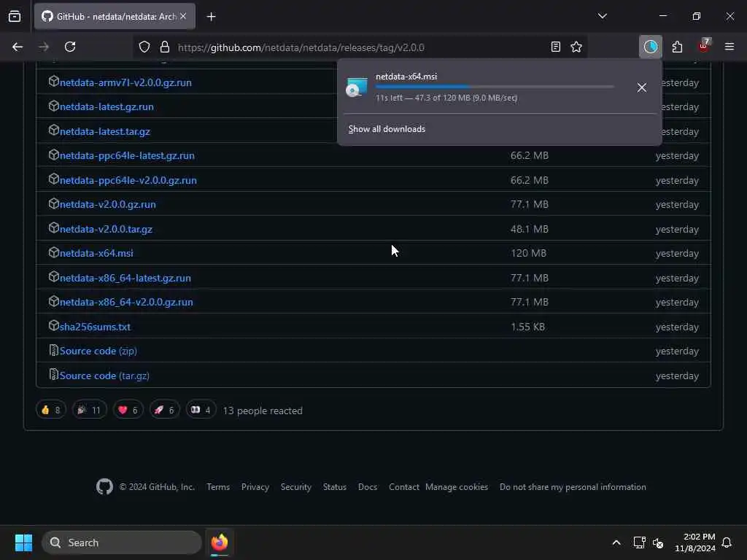The height and width of the screenshot is (560, 747).
Task: Open the Firefox application menu
Action: [x=729, y=47]
